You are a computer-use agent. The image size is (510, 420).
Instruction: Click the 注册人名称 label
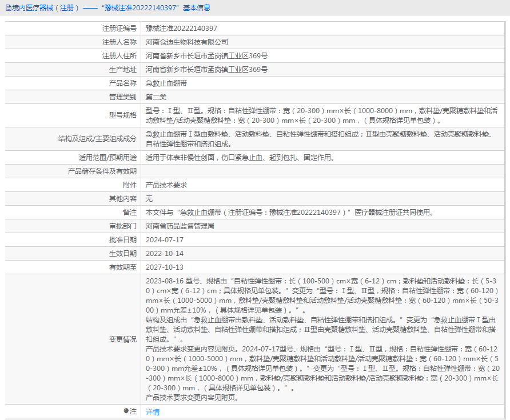pos(119,42)
